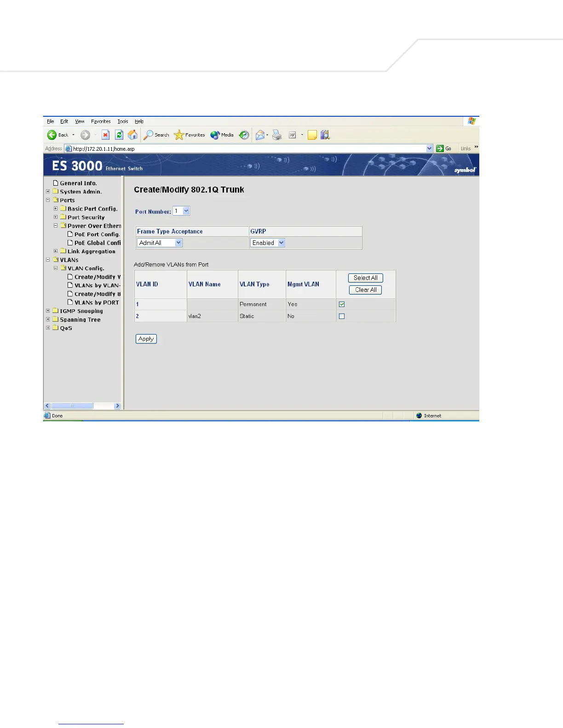
Task: Uncheck the VLAN 1 checkbox
Action: coord(342,304)
